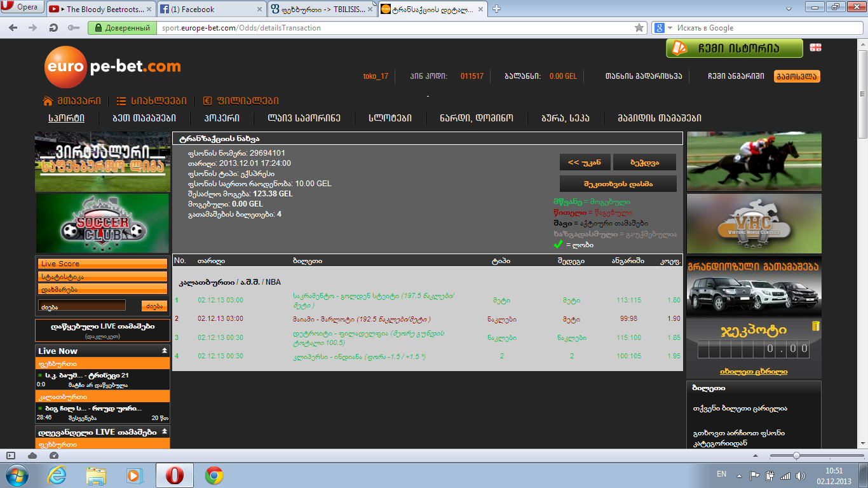The width and height of the screenshot is (868, 488).
Task: Click the Opera Link cloud icon
Action: [32, 456]
